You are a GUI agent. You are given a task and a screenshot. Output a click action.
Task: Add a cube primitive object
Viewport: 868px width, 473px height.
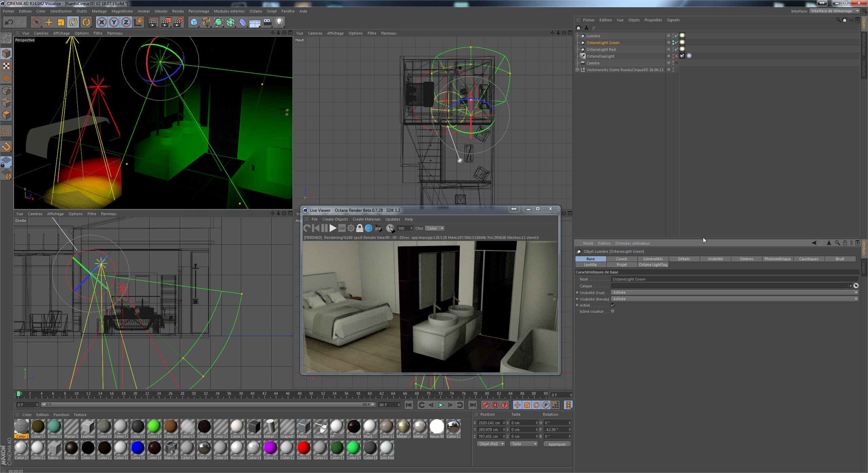pyautogui.click(x=194, y=22)
